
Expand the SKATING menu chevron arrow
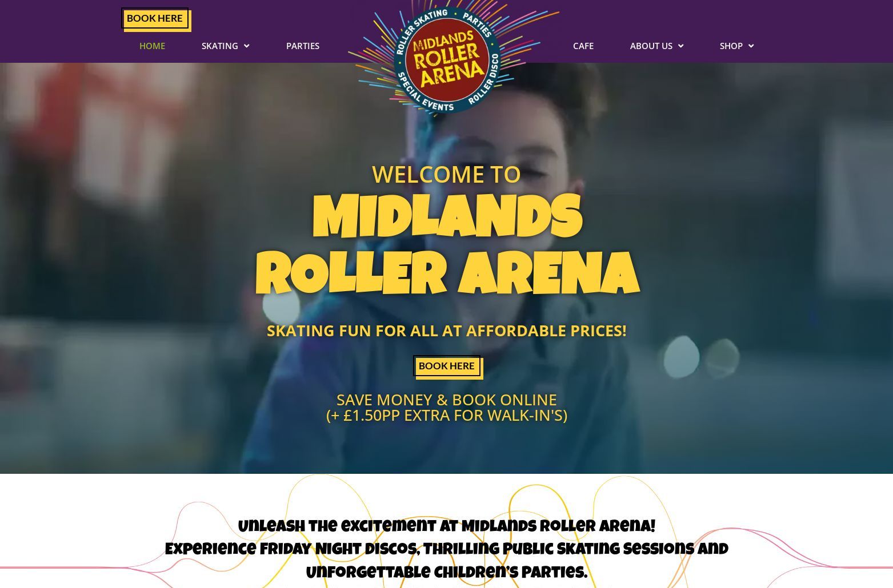[x=246, y=46]
